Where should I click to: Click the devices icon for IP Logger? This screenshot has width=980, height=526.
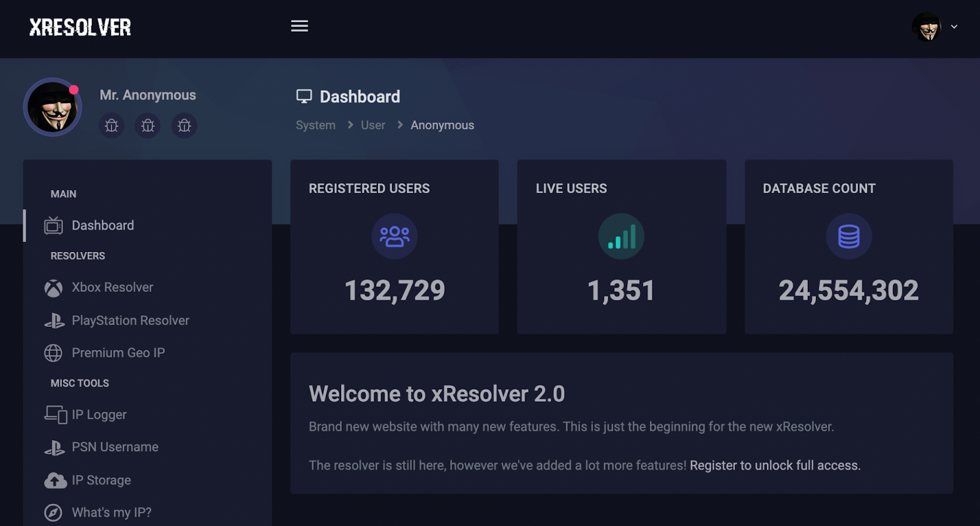tap(55, 415)
